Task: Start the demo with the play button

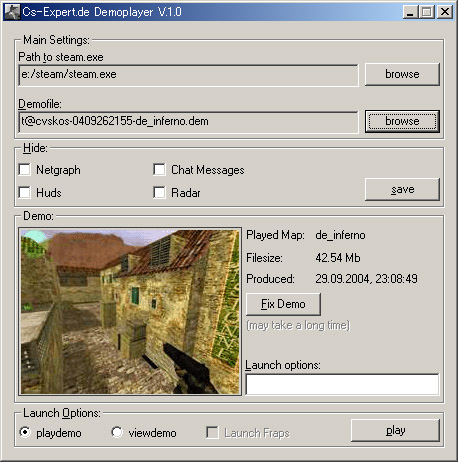Action: coord(395,430)
